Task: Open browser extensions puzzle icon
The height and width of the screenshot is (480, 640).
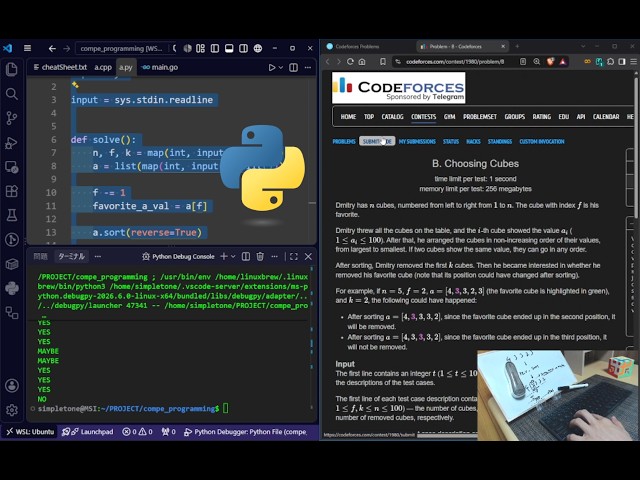Action: pos(611,62)
